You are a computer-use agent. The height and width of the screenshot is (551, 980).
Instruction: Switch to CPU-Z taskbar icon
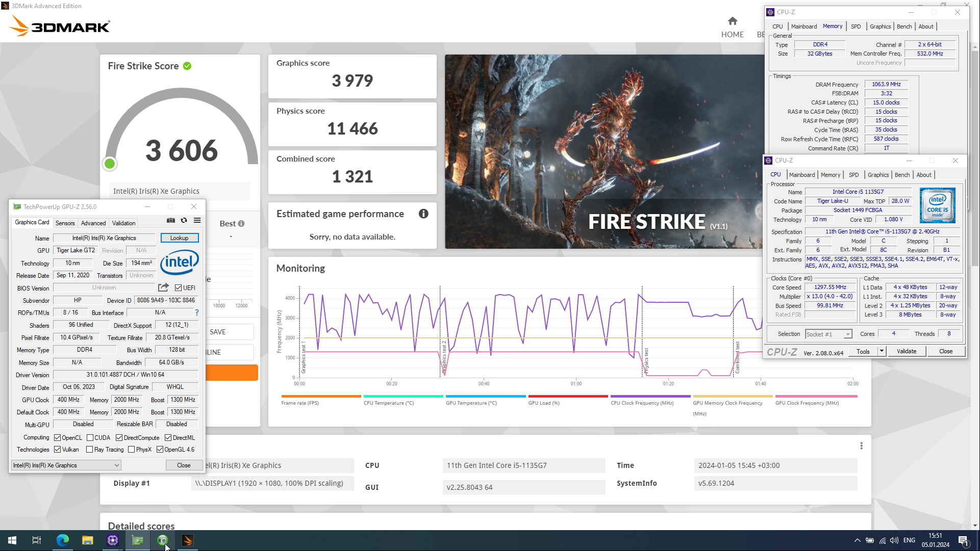(113, 540)
